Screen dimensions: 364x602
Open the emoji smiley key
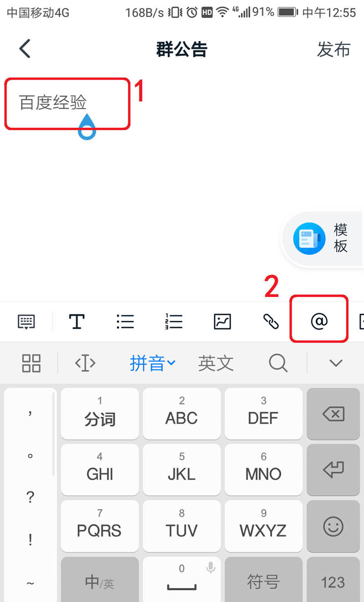point(333,526)
